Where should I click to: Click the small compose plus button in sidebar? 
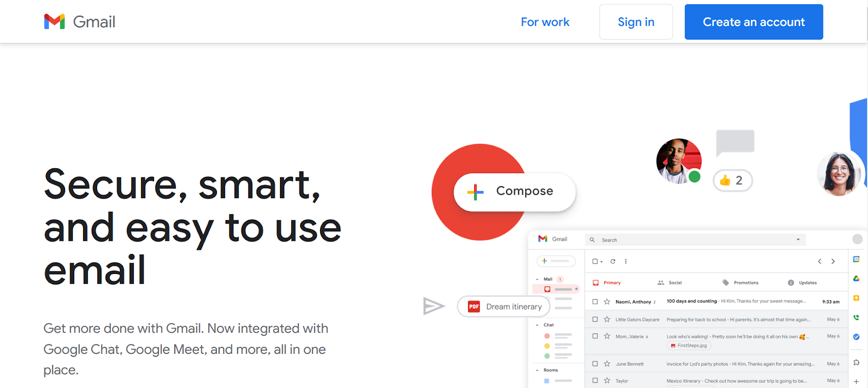[x=556, y=261]
